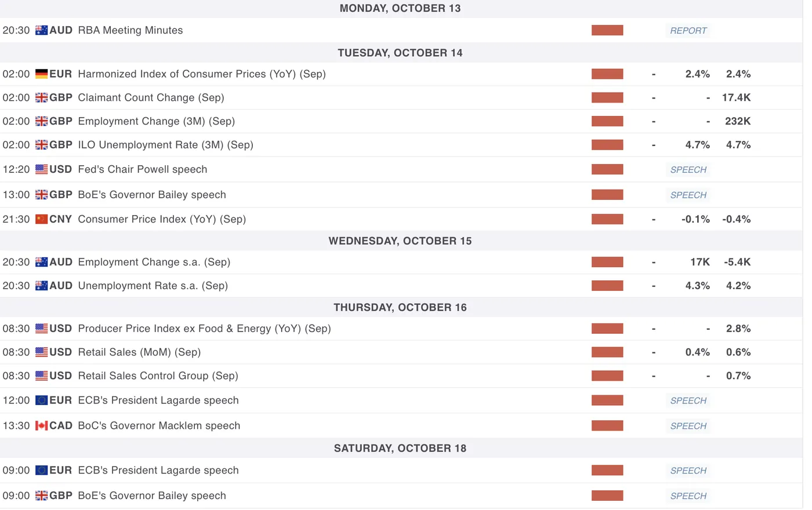Click the volatility bar for Producer Price Index
Screen dimensions: 812x510
click(607, 329)
